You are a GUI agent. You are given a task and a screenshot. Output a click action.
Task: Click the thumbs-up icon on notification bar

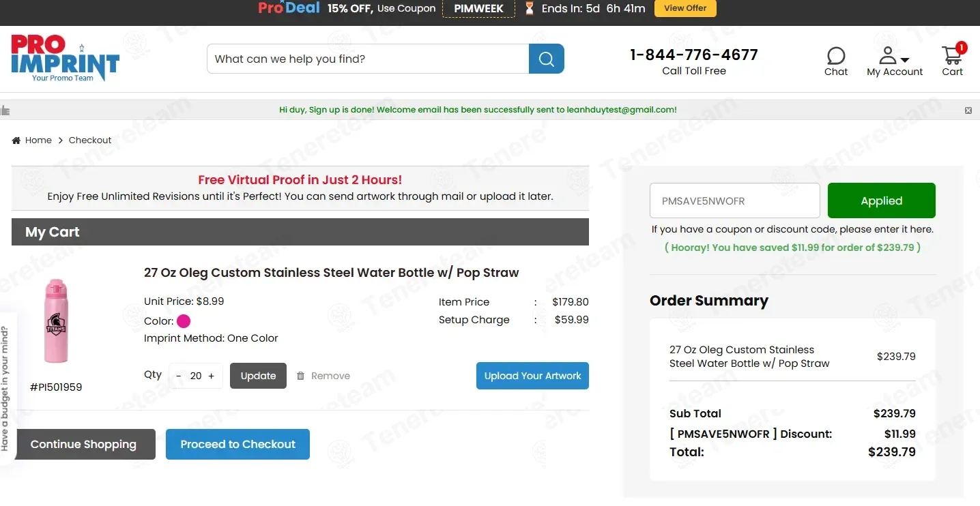pyautogui.click(x=5, y=110)
